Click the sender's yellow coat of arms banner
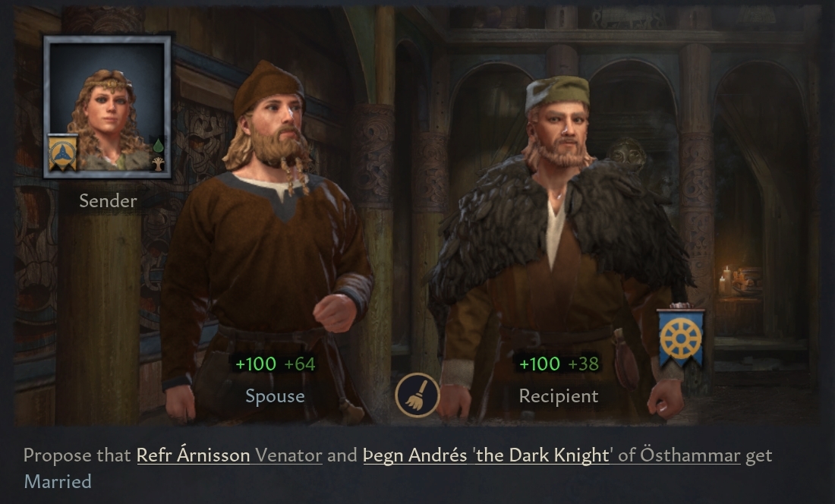This screenshot has height=504, width=835. [62, 153]
